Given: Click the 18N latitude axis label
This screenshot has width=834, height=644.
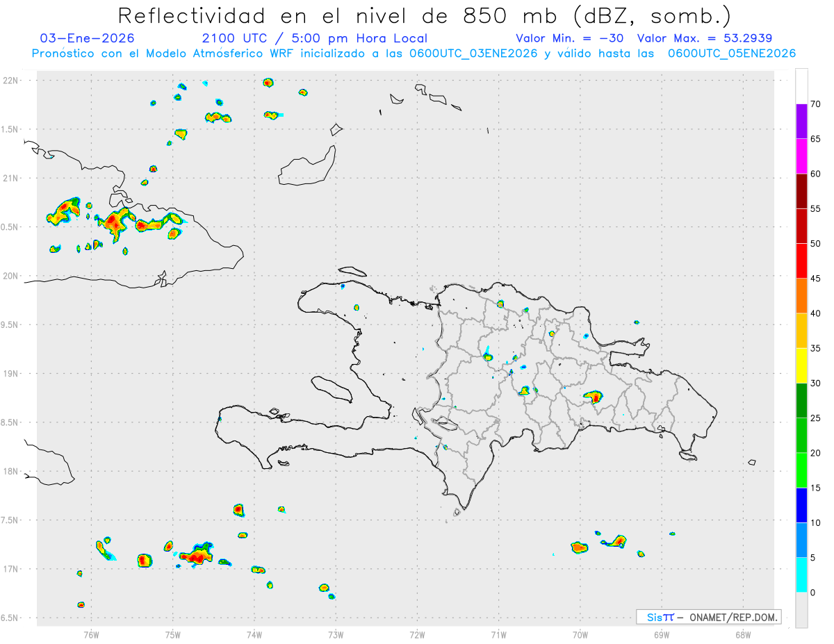Looking at the screenshot, I should pos(12,472).
